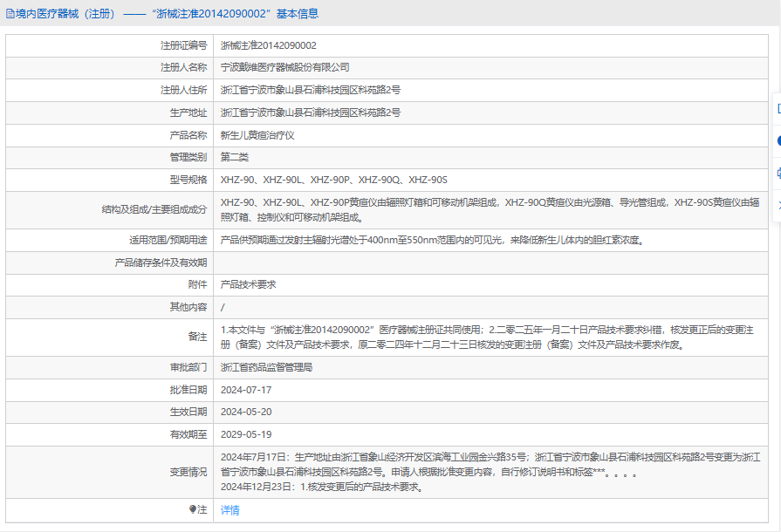Select the model list starting with XHZ-90、XHZ-90L in 型号规格 row
This screenshot has width=781, height=532.
(x=334, y=180)
